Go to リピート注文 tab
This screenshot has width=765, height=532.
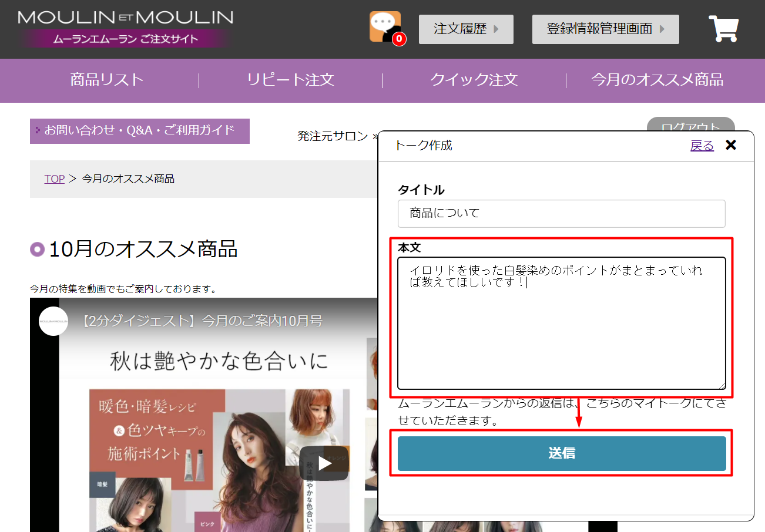point(290,80)
